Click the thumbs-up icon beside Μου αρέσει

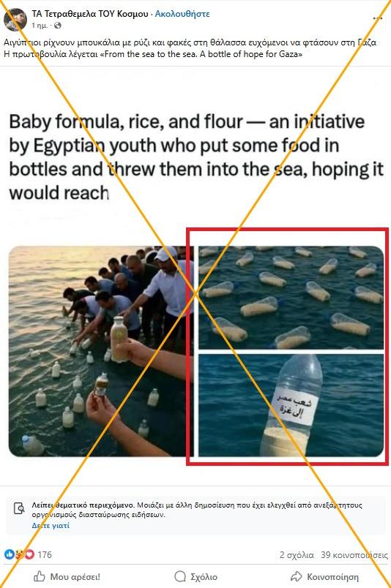click(x=40, y=576)
